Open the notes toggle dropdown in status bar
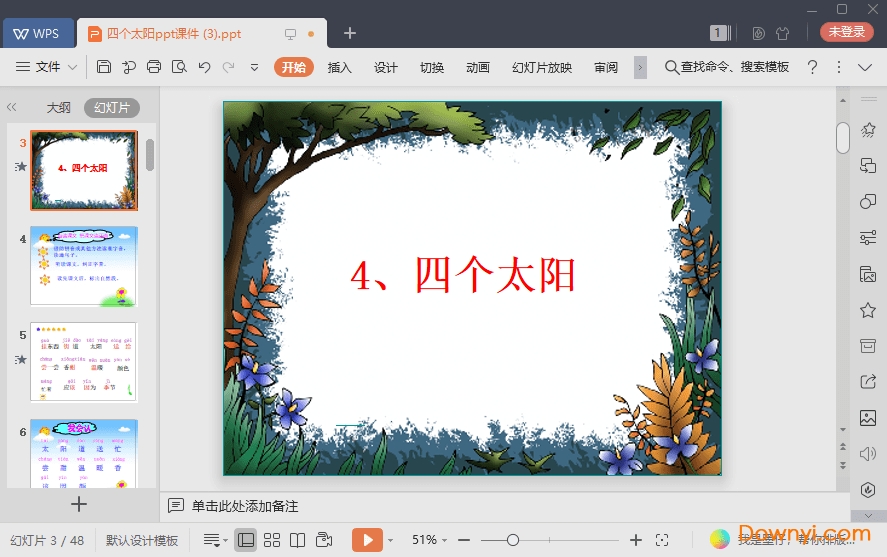This screenshot has height=557, width=887. point(216,541)
